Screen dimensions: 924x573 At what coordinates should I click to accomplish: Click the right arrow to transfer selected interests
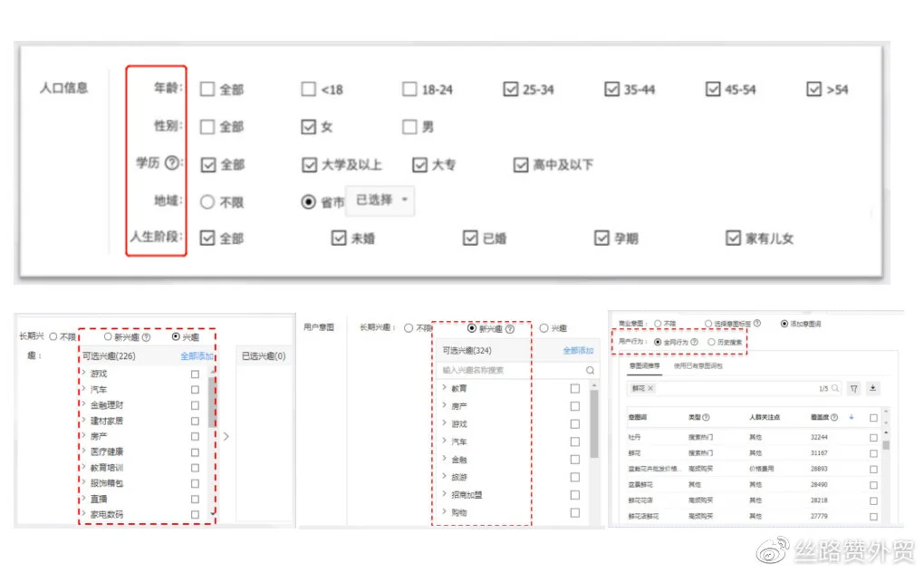coord(226,436)
